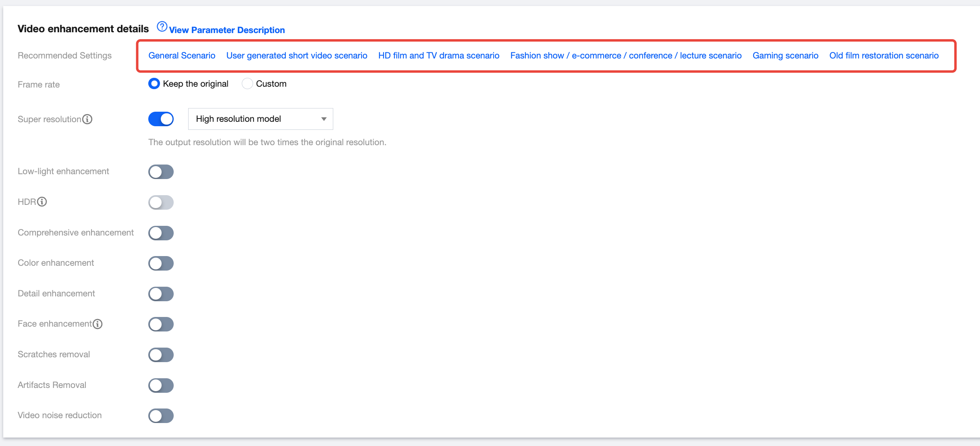Viewport: 980px width, 446px height.
Task: Pick Old film restoration scenario
Action: [884, 56]
